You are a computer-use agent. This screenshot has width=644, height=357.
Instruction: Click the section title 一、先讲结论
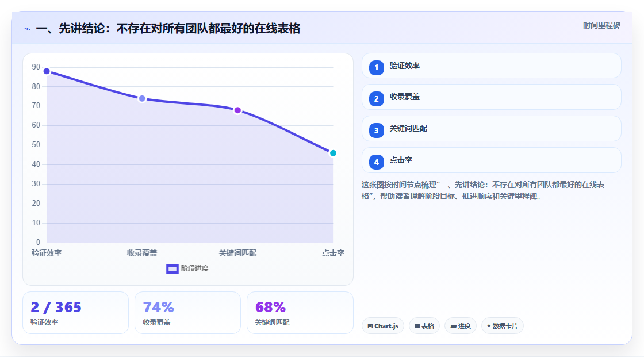click(168, 28)
